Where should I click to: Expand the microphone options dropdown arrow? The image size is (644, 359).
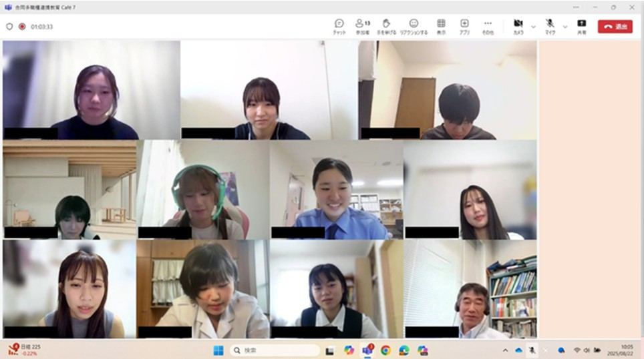tap(565, 27)
